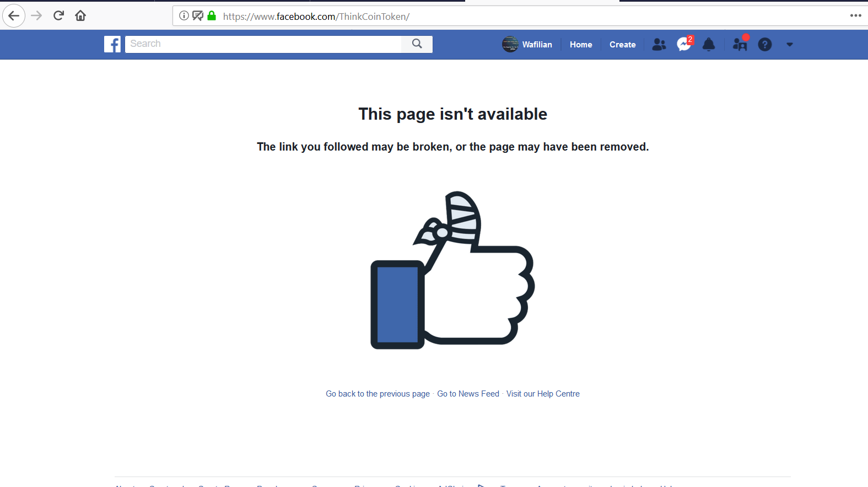Click the Facebook logo icon

[112, 44]
